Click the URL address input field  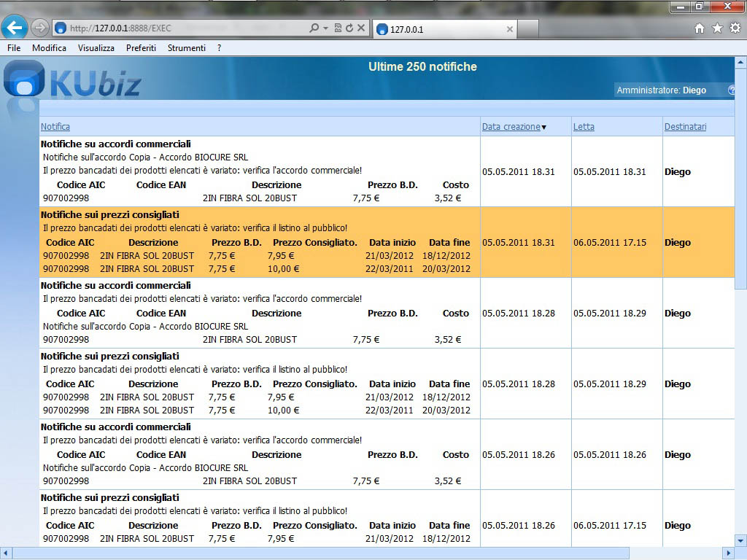pyautogui.click(x=182, y=28)
